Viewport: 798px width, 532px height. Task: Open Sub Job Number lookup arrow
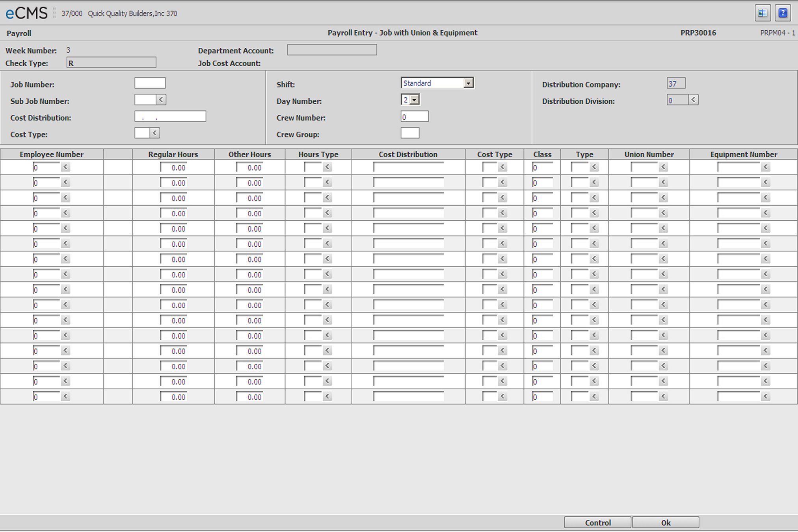point(161,100)
